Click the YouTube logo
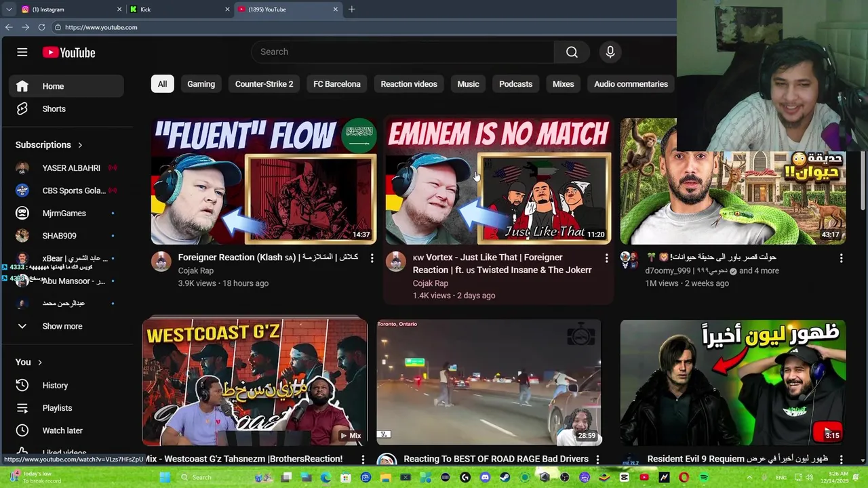This screenshot has width=868, height=488. [68, 52]
